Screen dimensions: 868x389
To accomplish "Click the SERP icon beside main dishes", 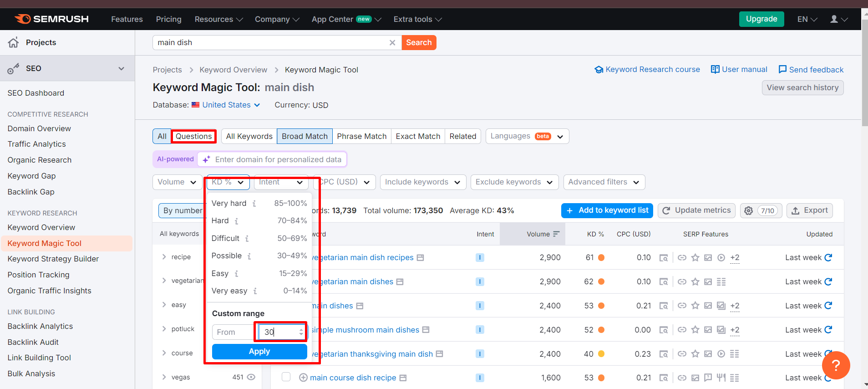I will [360, 306].
